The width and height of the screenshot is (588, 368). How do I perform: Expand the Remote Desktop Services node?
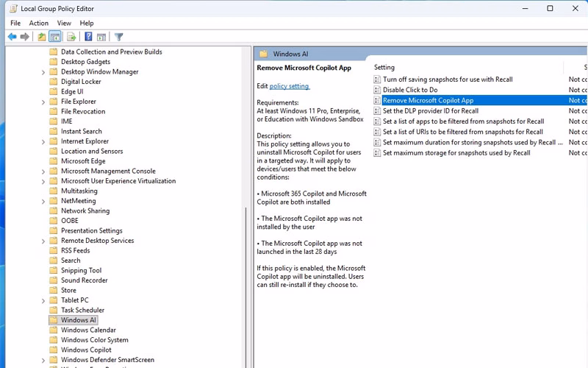tap(43, 241)
